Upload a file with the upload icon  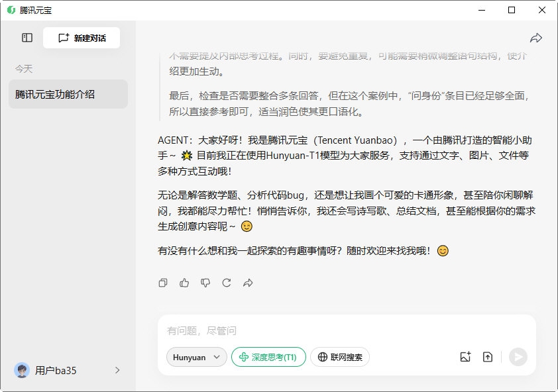488,357
